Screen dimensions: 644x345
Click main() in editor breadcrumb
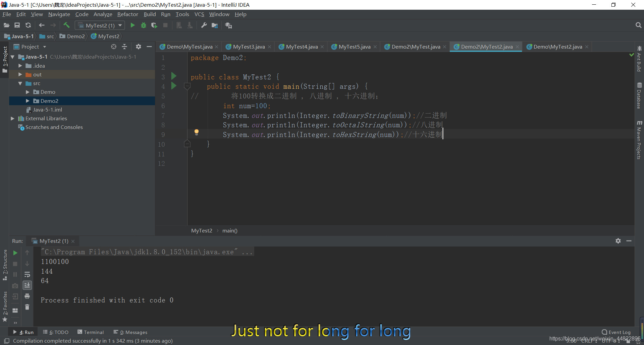[230, 231]
